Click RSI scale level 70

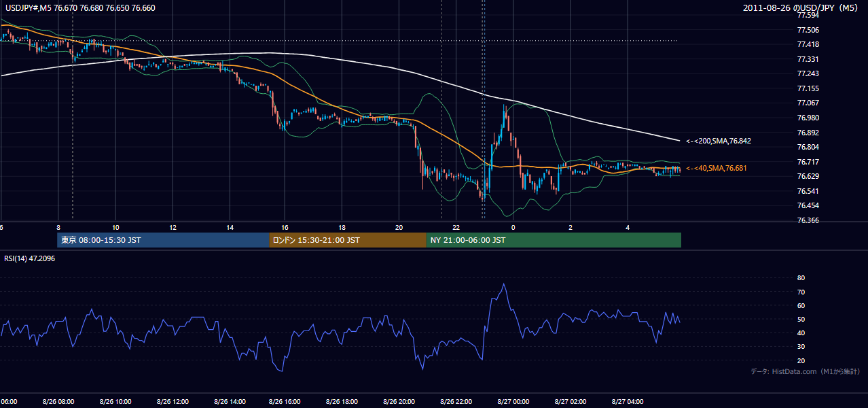coord(801,292)
